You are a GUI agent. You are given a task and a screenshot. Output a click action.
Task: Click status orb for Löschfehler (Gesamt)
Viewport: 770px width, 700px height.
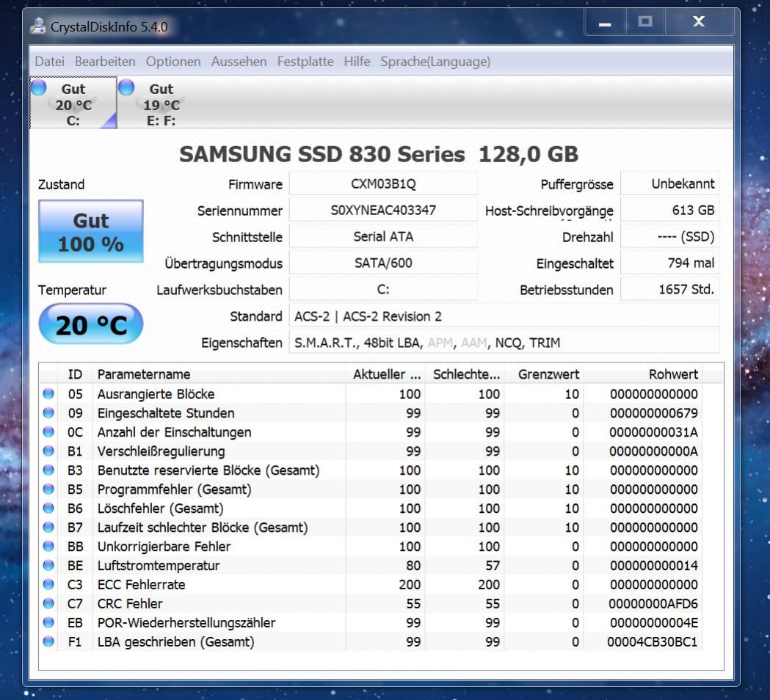coord(48,508)
